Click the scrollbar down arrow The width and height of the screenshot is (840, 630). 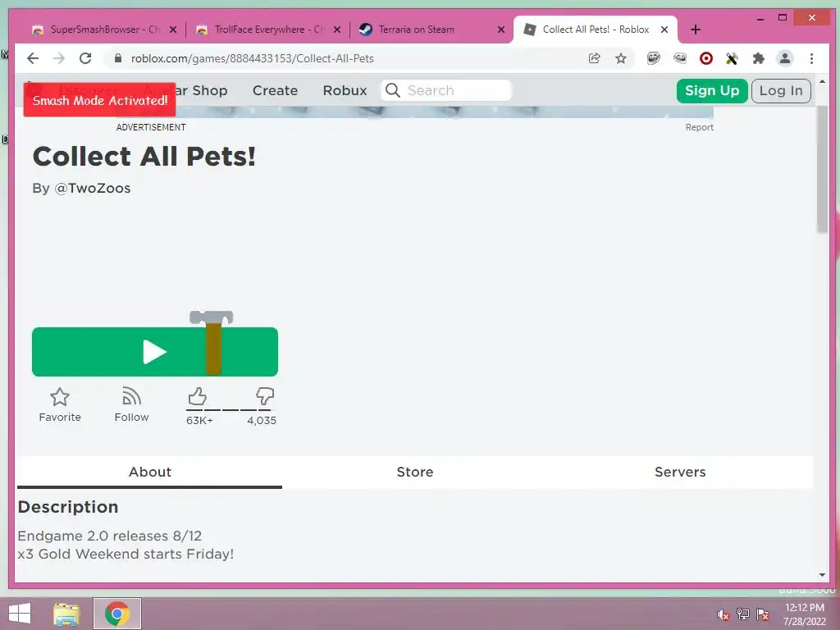822,575
